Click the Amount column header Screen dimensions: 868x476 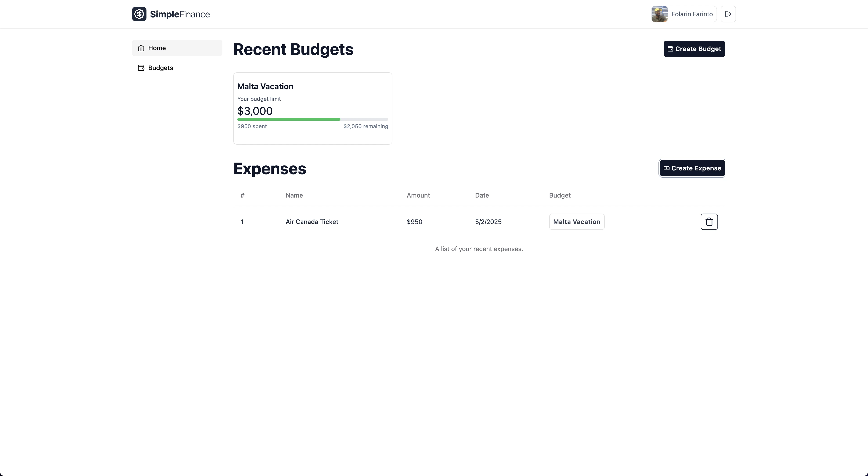click(x=418, y=195)
